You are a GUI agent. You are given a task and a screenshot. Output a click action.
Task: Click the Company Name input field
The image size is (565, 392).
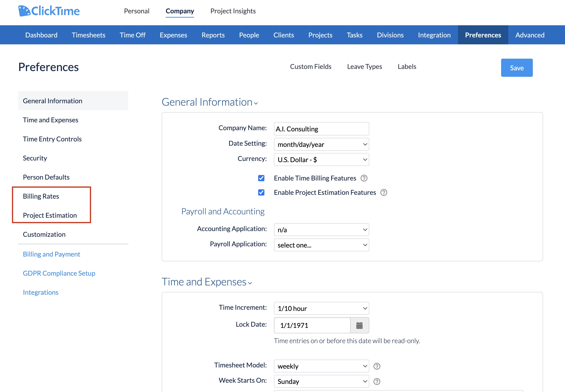pos(321,129)
